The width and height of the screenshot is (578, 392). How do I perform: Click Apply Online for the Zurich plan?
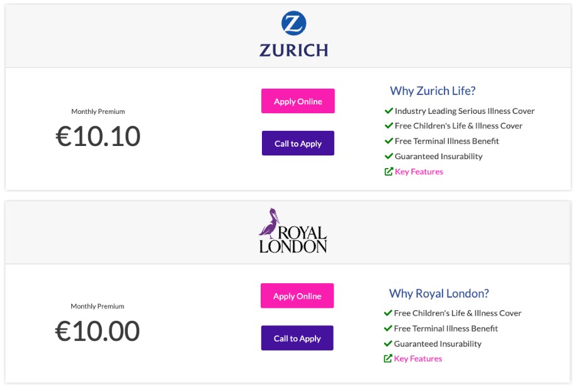(298, 101)
